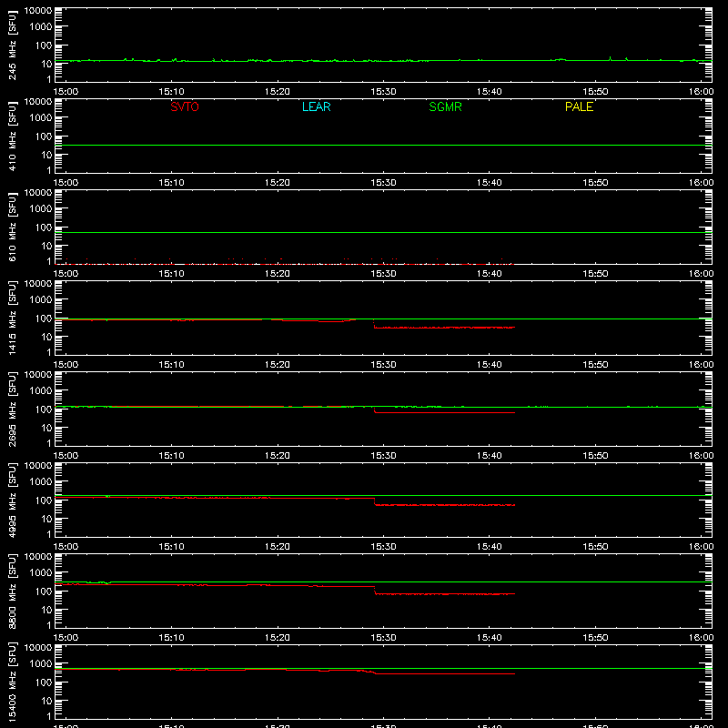Click 15:50 tick label below 245 MHz plot
The height and width of the screenshot is (728, 728).
coord(595,92)
